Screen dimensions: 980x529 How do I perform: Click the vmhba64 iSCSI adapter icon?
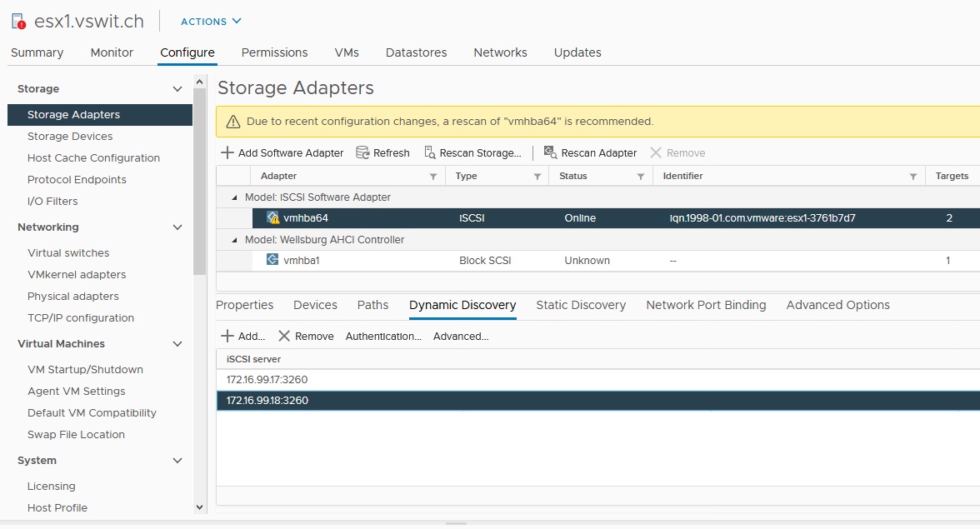(x=272, y=218)
